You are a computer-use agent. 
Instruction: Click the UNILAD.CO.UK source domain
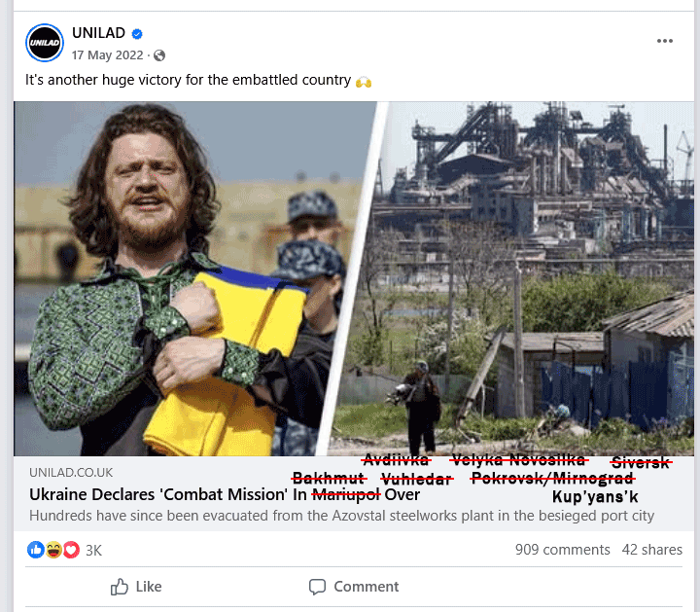[71, 473]
